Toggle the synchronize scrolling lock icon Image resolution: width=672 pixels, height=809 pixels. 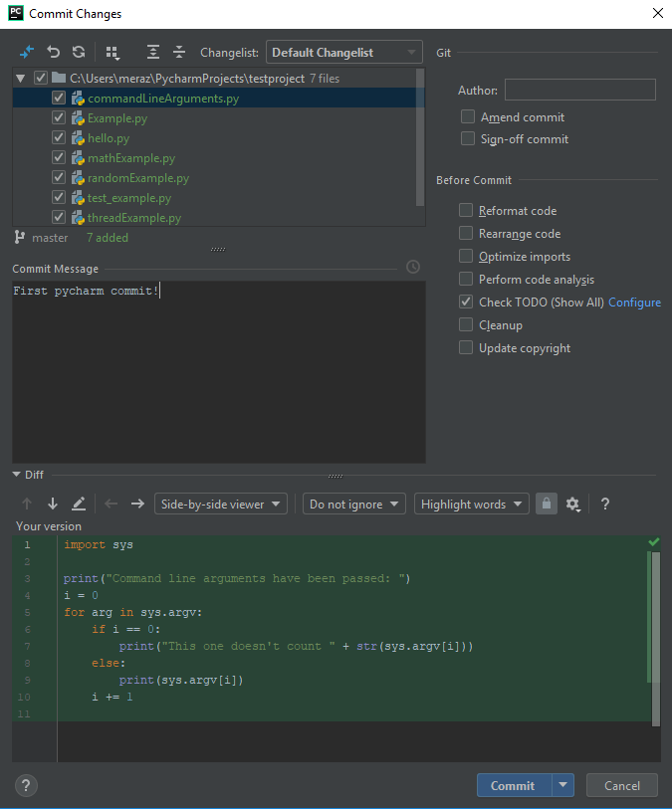[x=546, y=505]
